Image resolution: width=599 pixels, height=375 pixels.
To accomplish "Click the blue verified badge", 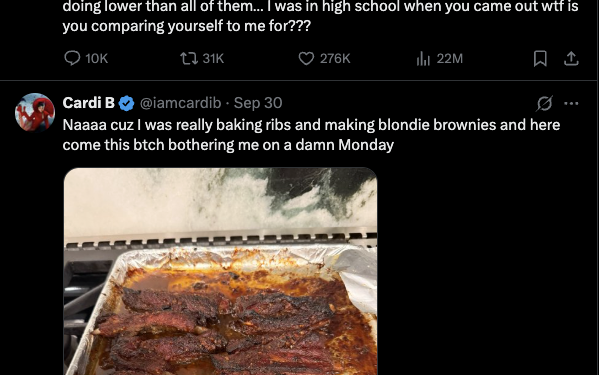I will pyautogui.click(x=126, y=103).
